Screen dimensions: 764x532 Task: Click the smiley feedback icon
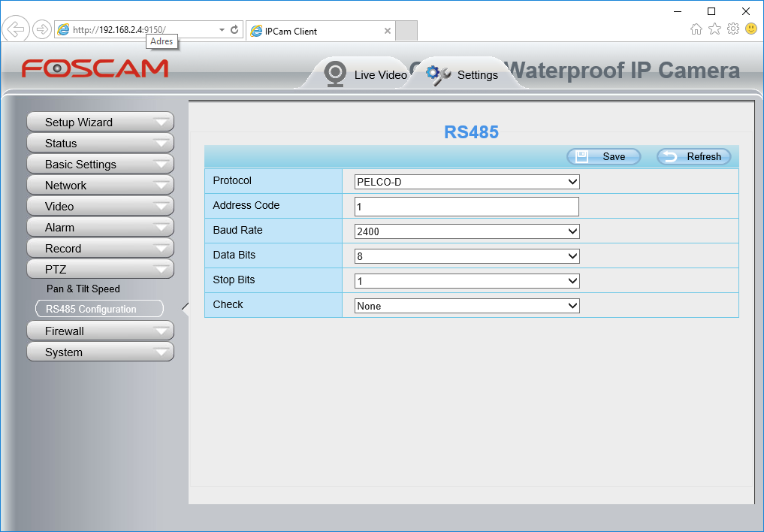click(x=751, y=29)
